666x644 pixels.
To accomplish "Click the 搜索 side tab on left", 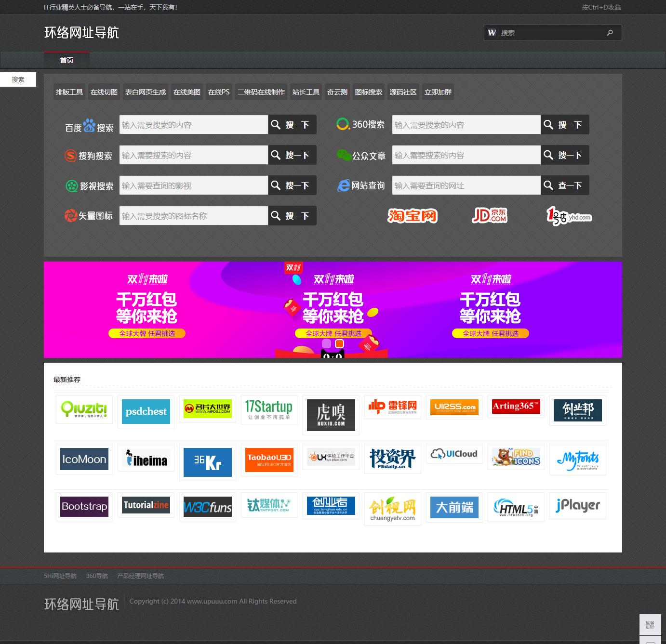I will pyautogui.click(x=18, y=79).
